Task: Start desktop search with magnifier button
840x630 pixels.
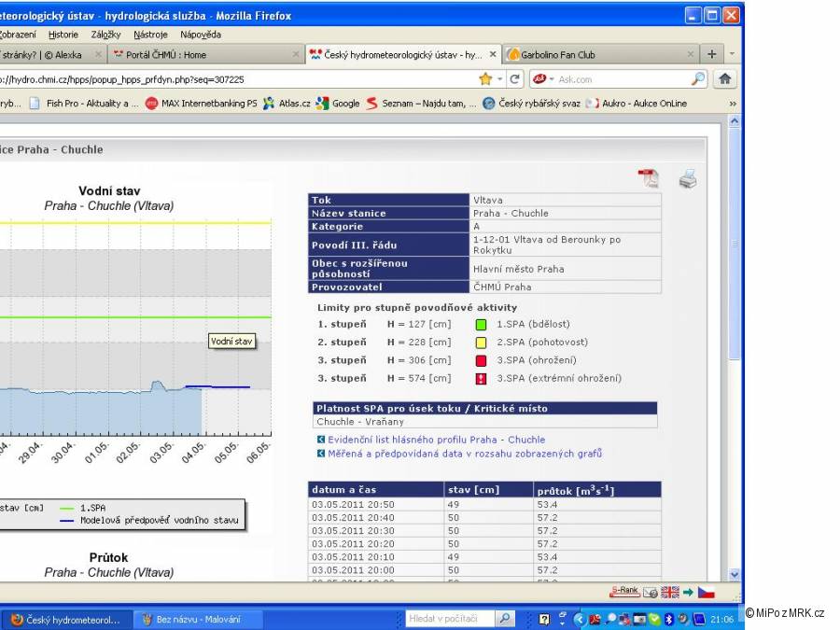Action: (x=504, y=619)
